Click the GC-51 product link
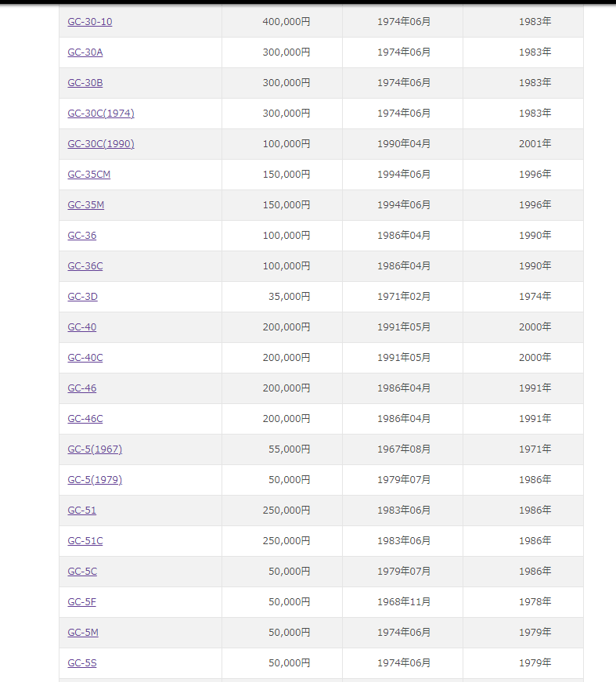Image resolution: width=616 pixels, height=682 pixels. pos(81,511)
